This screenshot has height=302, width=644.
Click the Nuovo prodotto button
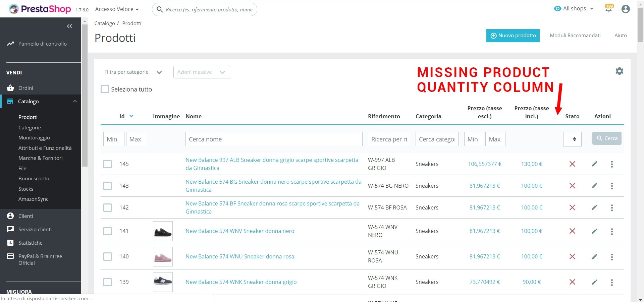(x=513, y=36)
